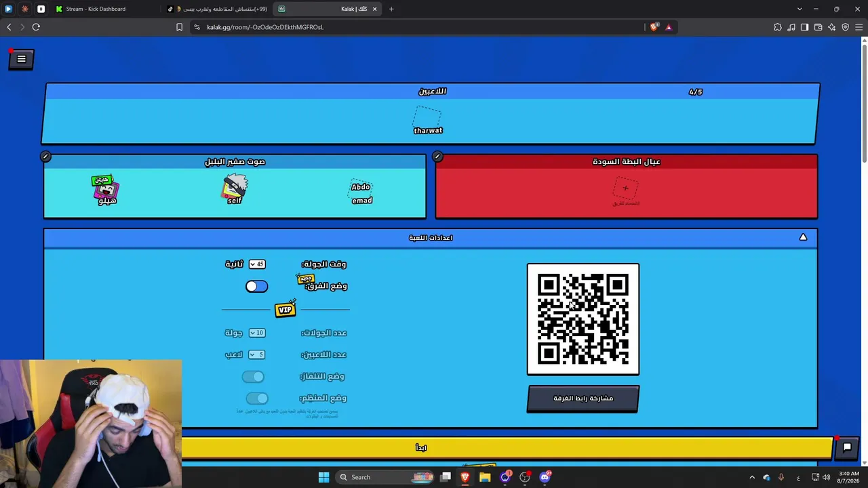868x488 pixels.
Task: Open the players count dropdown showing 5
Action: (x=257, y=354)
